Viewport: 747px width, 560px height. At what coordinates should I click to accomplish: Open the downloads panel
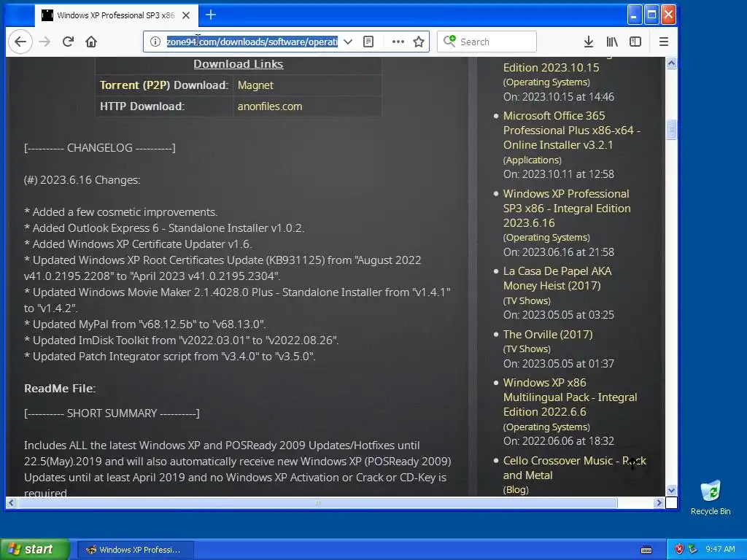[589, 42]
